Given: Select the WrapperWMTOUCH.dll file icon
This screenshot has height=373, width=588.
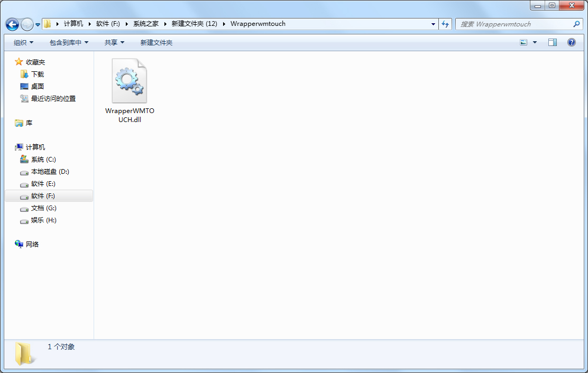Looking at the screenshot, I should click(x=130, y=81).
